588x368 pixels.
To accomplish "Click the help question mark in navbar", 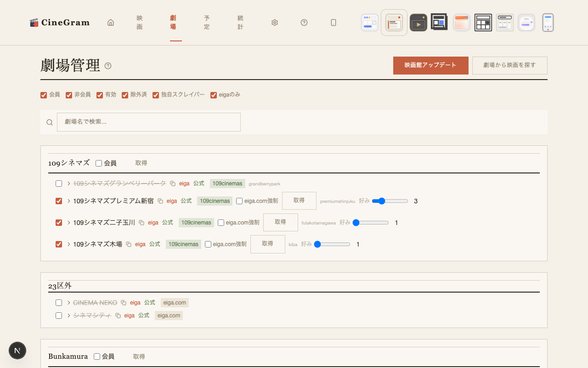I will point(304,23).
